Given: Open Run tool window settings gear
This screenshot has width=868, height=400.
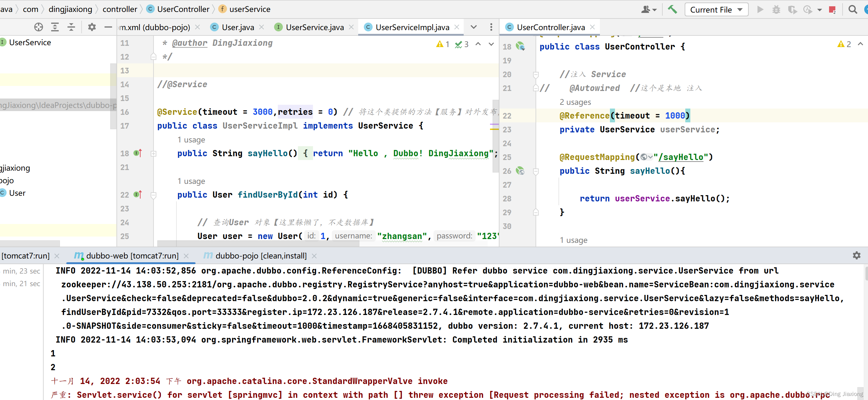Looking at the screenshot, I should pyautogui.click(x=856, y=256).
